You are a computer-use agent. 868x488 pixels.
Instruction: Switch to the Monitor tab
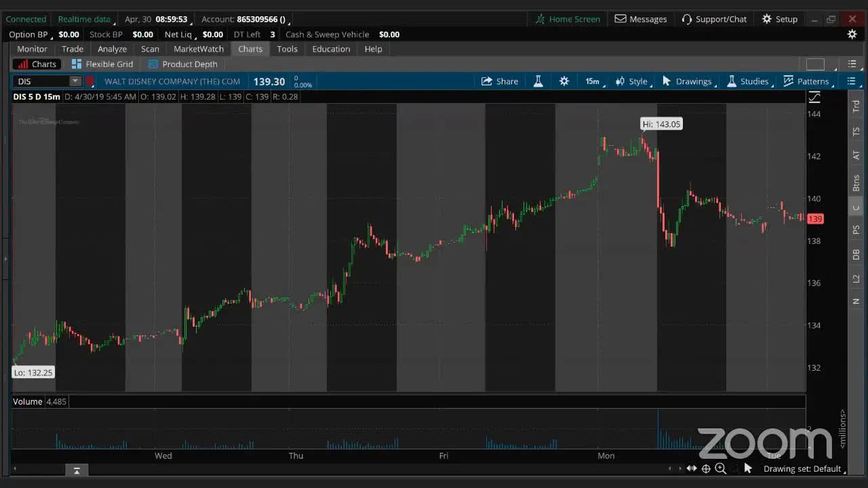point(32,49)
